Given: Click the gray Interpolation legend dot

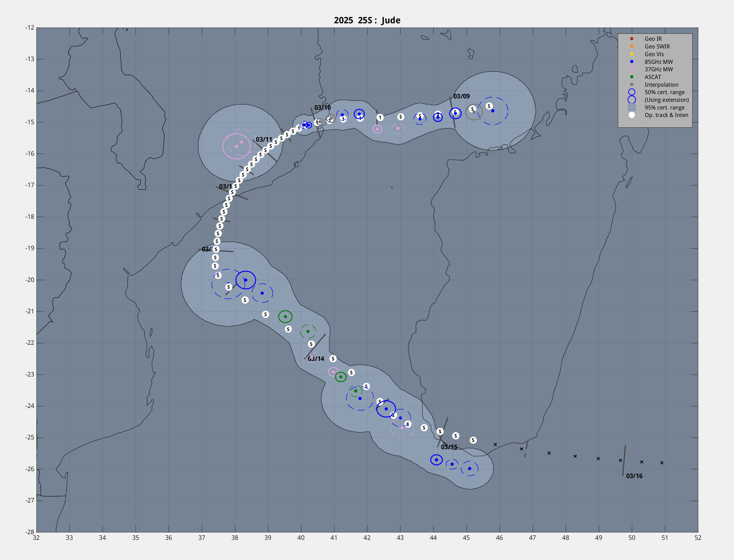Looking at the screenshot, I should click(632, 85).
